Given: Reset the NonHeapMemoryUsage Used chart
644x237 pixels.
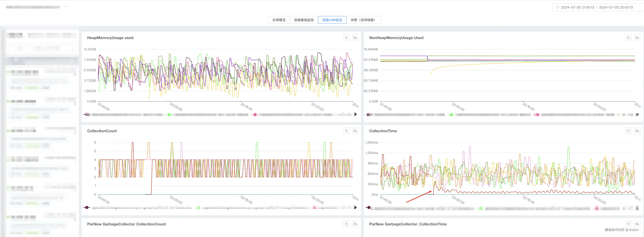Looking at the screenshot, I should pyautogui.click(x=628, y=38).
